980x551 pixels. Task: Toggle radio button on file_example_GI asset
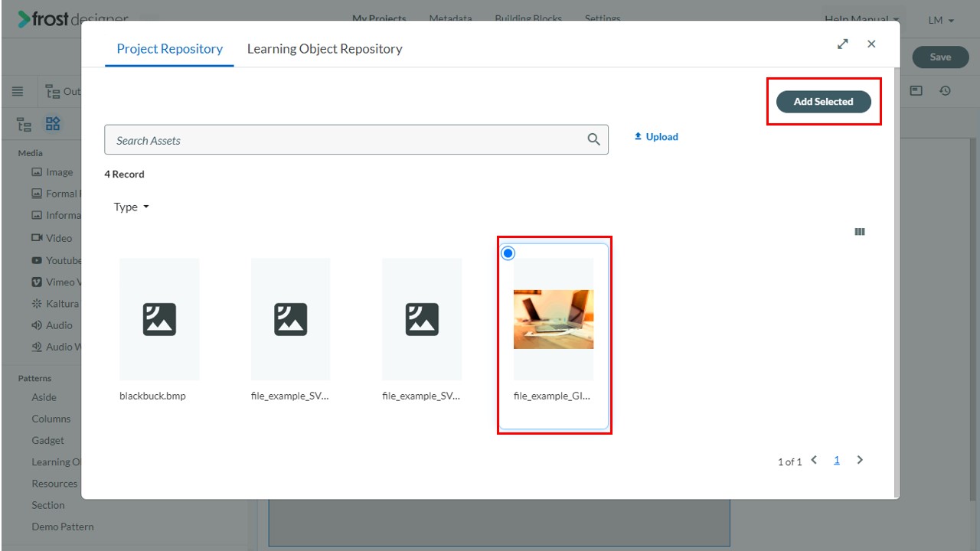pos(508,253)
